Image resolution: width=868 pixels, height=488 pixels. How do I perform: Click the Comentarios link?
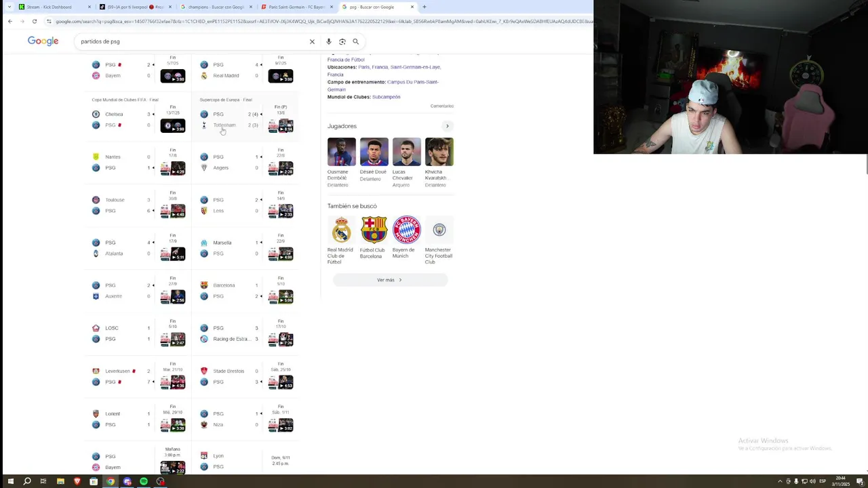click(441, 106)
